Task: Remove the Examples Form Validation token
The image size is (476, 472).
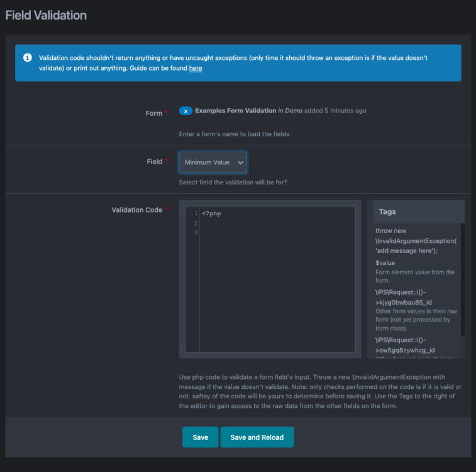Action: click(x=185, y=111)
